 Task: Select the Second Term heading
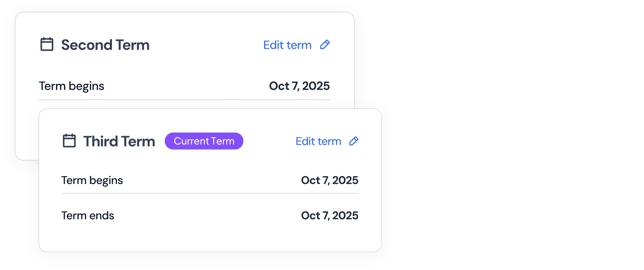pyautogui.click(x=105, y=45)
